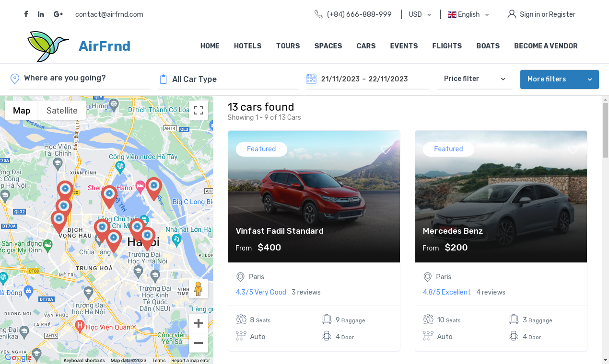Expand the Price filter dropdown
Image resolution: width=609 pixels, height=364 pixels.
pyautogui.click(x=474, y=79)
